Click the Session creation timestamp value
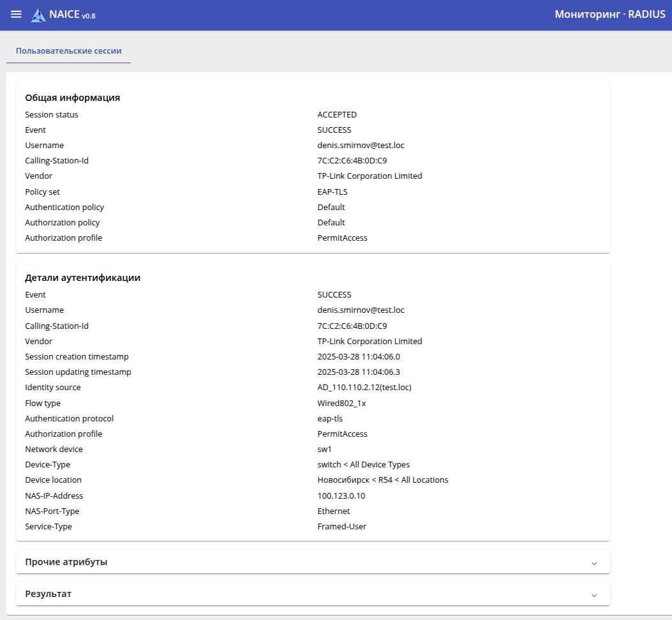Image resolution: width=672 pixels, height=620 pixels. tap(359, 356)
